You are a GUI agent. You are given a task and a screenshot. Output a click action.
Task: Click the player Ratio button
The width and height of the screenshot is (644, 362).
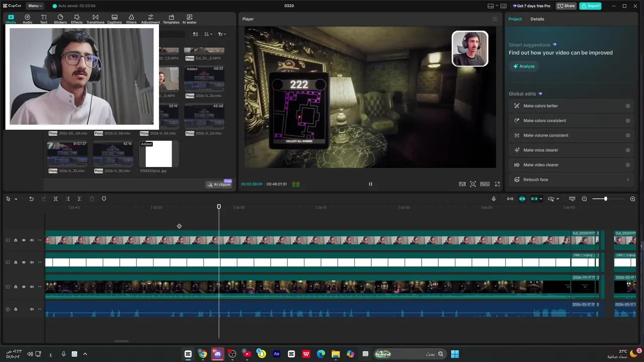485,184
